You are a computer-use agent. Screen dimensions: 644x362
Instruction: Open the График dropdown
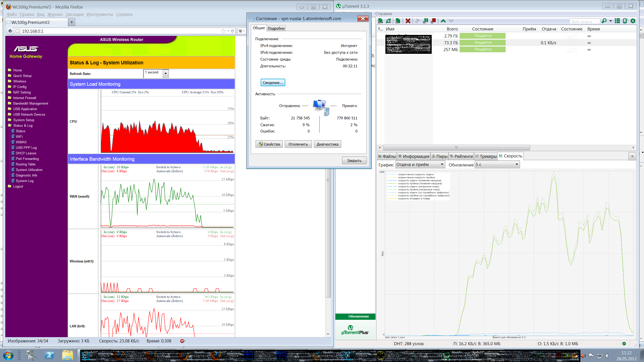point(420,164)
